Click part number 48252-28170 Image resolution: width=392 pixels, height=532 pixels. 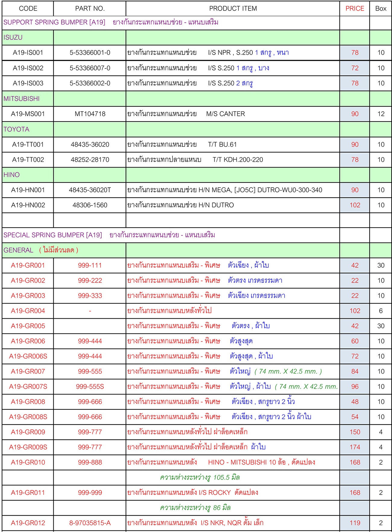90,160
